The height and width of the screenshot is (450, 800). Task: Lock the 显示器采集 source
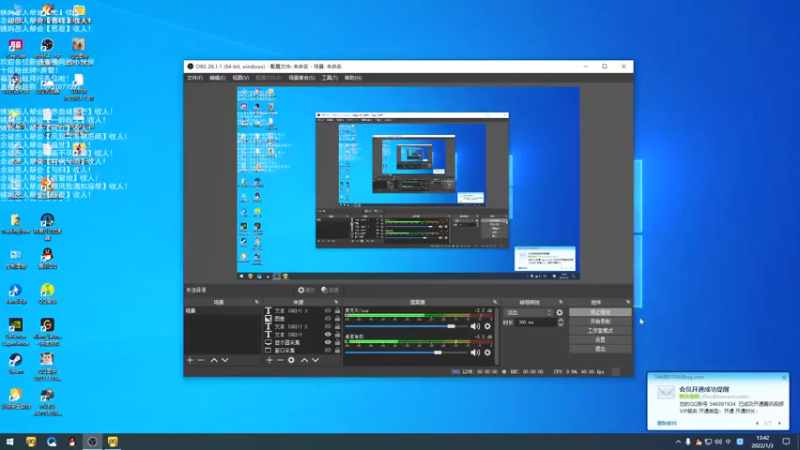click(337, 342)
